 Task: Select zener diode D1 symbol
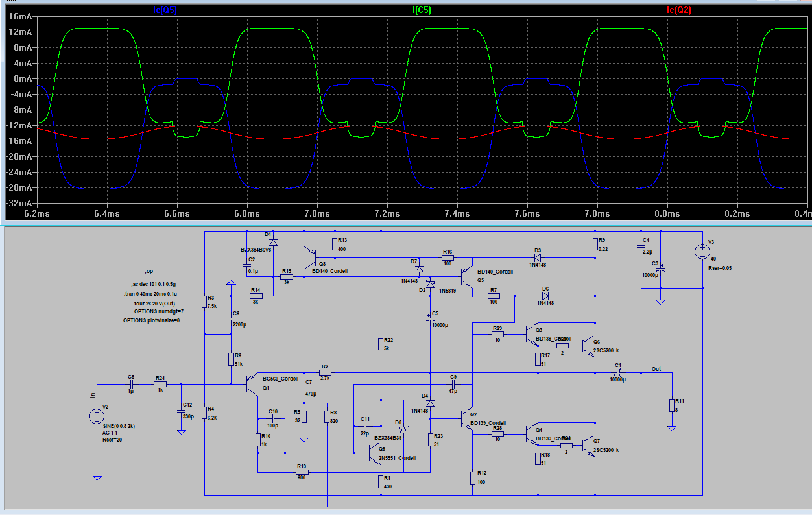(273, 241)
